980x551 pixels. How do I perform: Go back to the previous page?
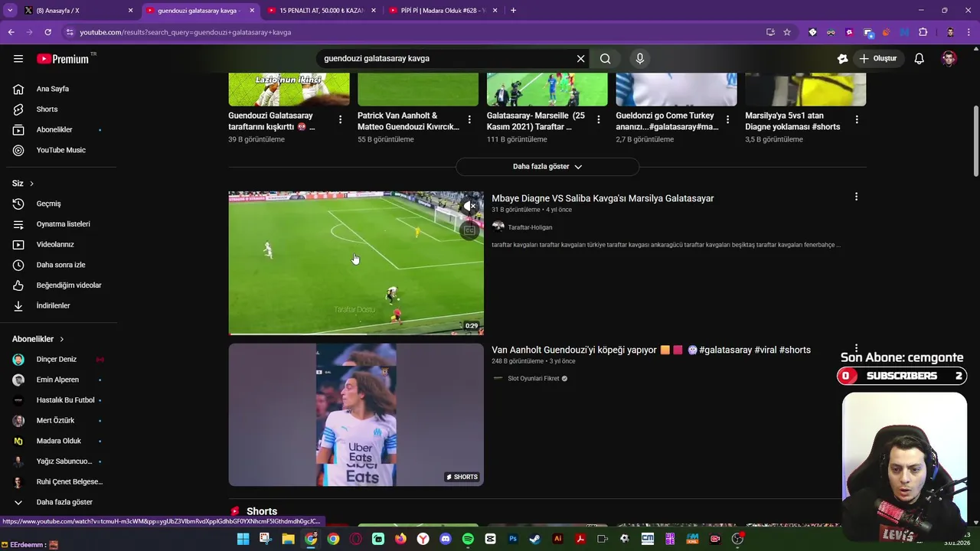pyautogui.click(x=11, y=32)
